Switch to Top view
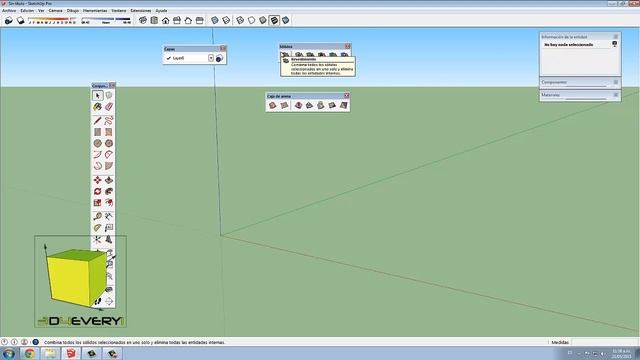The height and width of the screenshot is (360, 640). point(154,20)
